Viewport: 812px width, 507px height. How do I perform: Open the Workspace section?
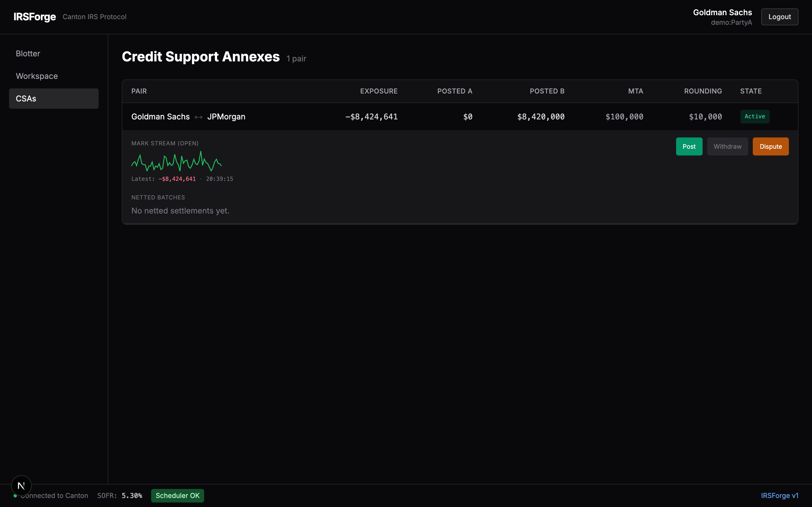point(37,76)
